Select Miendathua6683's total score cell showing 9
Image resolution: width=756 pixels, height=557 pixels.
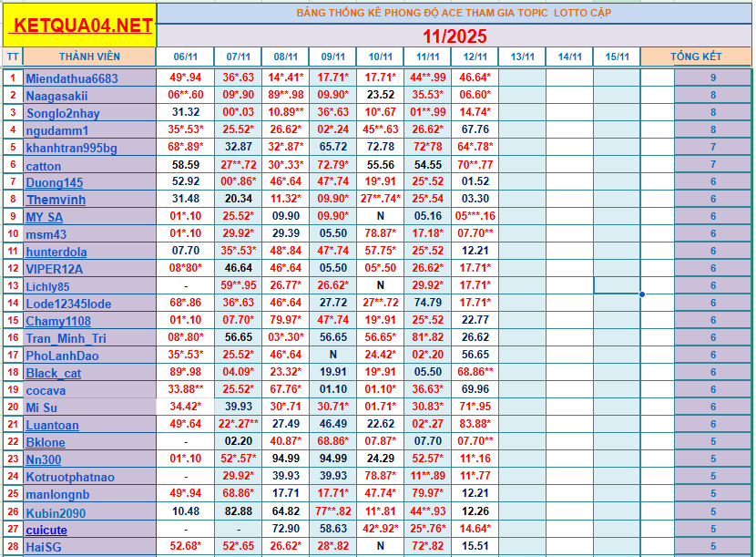coord(712,78)
